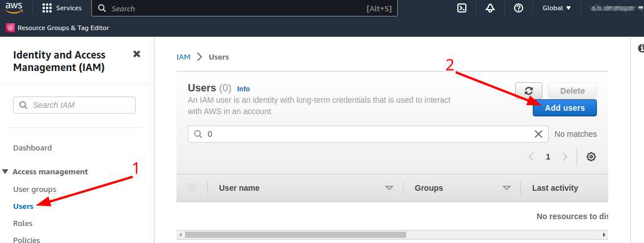
Task: Open the Users Info link
Action: pyautogui.click(x=243, y=89)
